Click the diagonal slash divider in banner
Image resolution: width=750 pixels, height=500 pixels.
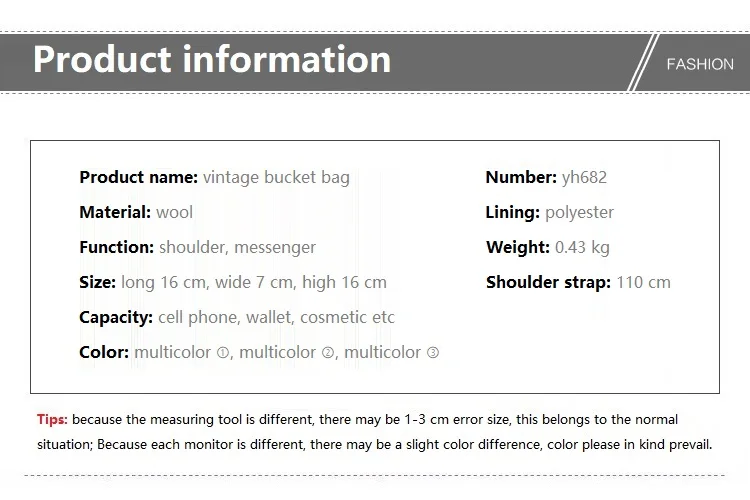(x=642, y=62)
